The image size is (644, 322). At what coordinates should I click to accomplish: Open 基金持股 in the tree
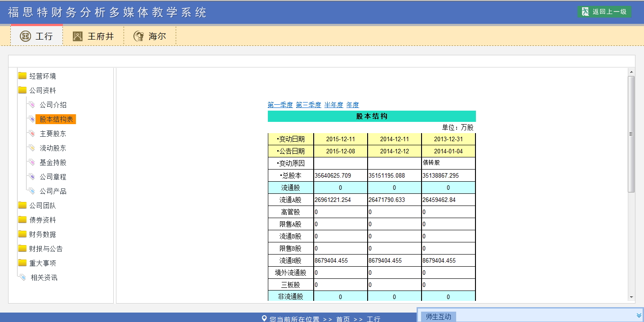[x=53, y=162]
